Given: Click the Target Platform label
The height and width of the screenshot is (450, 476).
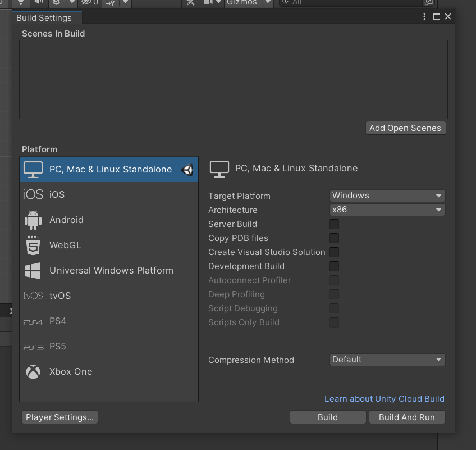Looking at the screenshot, I should pyautogui.click(x=239, y=196).
